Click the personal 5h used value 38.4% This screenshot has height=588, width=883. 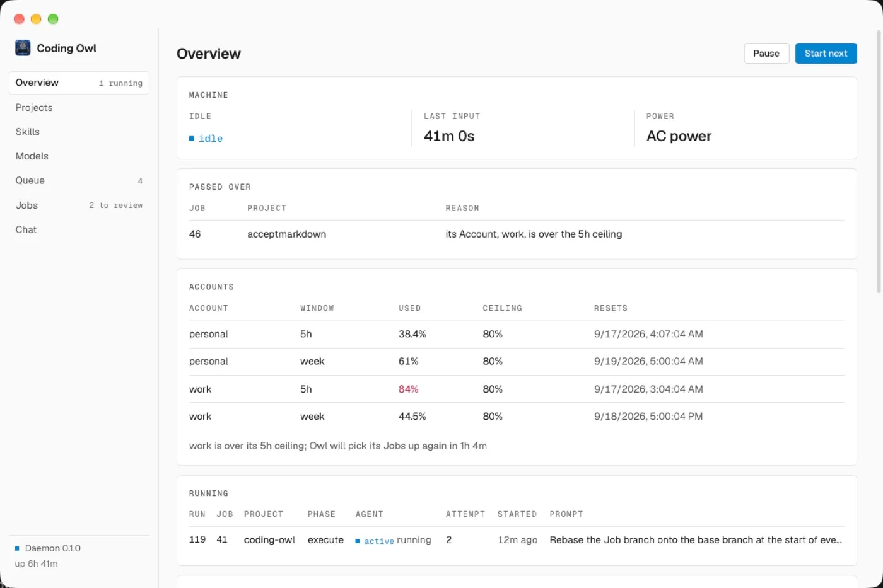tap(412, 334)
